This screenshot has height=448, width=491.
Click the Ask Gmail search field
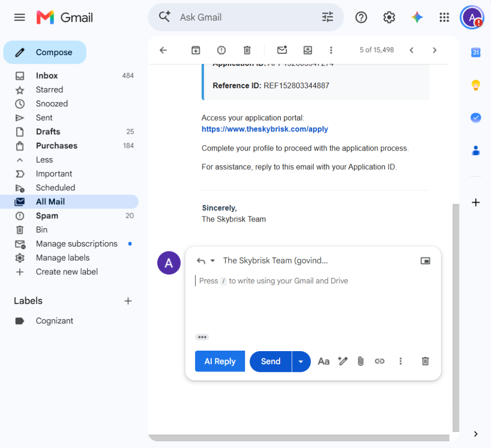click(246, 17)
